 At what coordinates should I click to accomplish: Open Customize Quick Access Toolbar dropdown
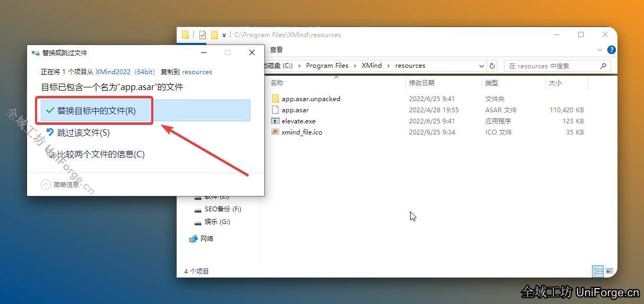224,35
